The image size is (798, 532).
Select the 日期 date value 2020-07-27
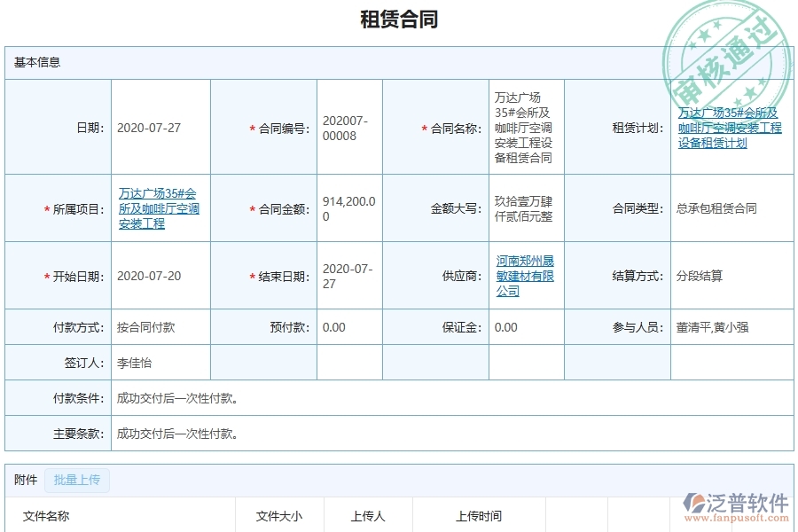coord(147,126)
